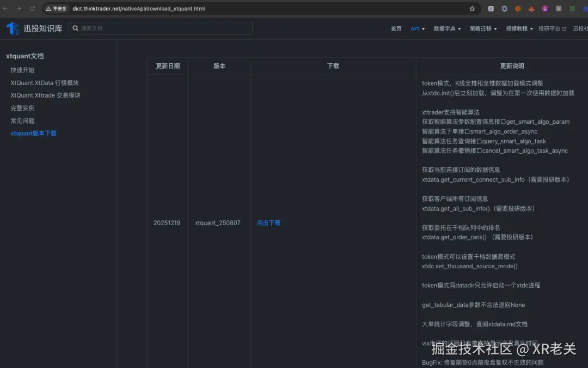
Task: Open the gray S browser extension
Action: [559, 9]
